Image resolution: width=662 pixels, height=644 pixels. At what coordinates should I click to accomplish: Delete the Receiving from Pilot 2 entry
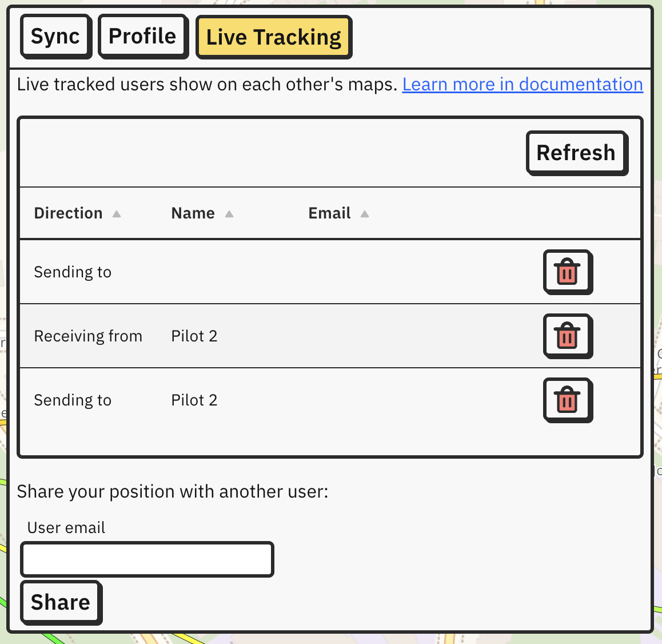coord(568,336)
